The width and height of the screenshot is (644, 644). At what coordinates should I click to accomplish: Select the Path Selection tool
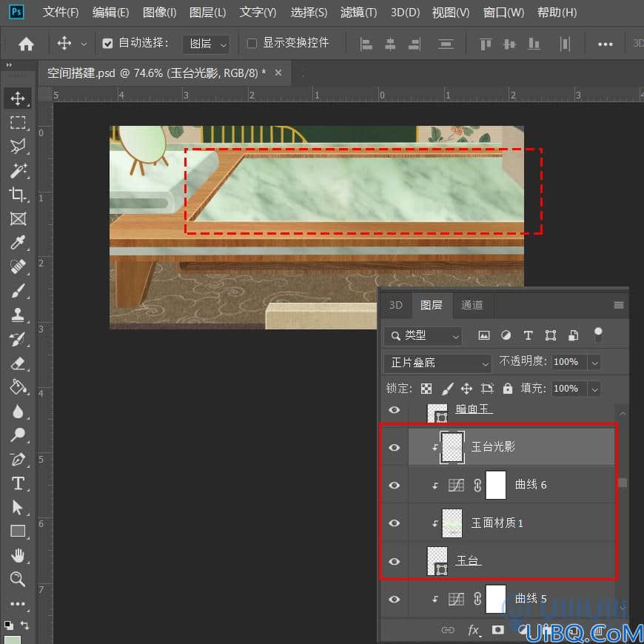(x=18, y=507)
